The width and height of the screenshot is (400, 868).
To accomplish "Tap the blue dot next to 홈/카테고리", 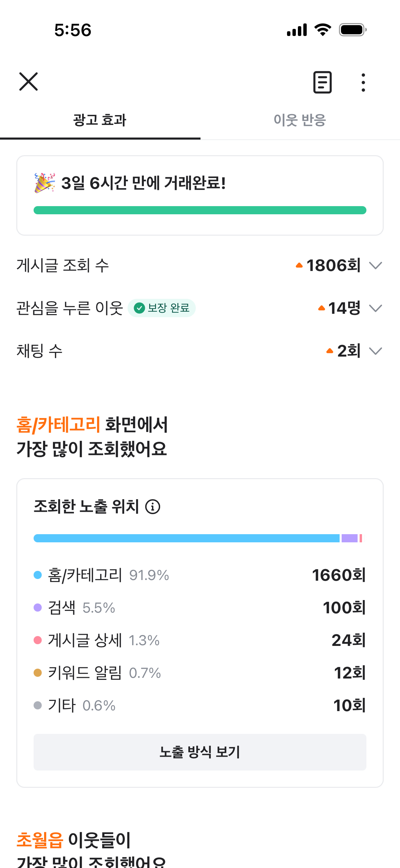I will 38,575.
